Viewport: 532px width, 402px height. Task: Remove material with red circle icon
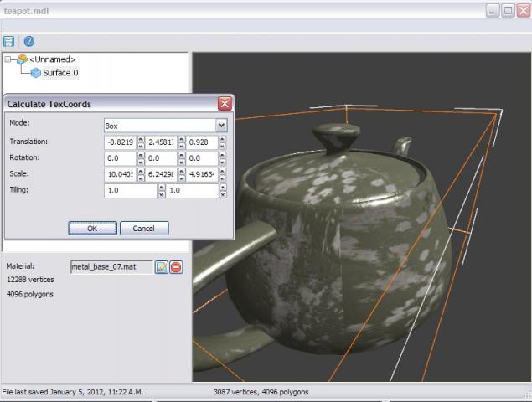(x=176, y=266)
